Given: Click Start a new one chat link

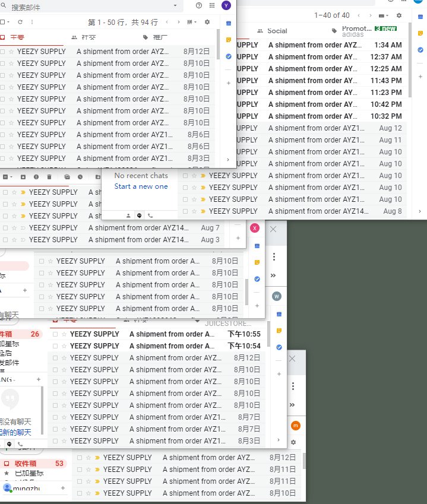Looking at the screenshot, I should pyautogui.click(x=141, y=186).
